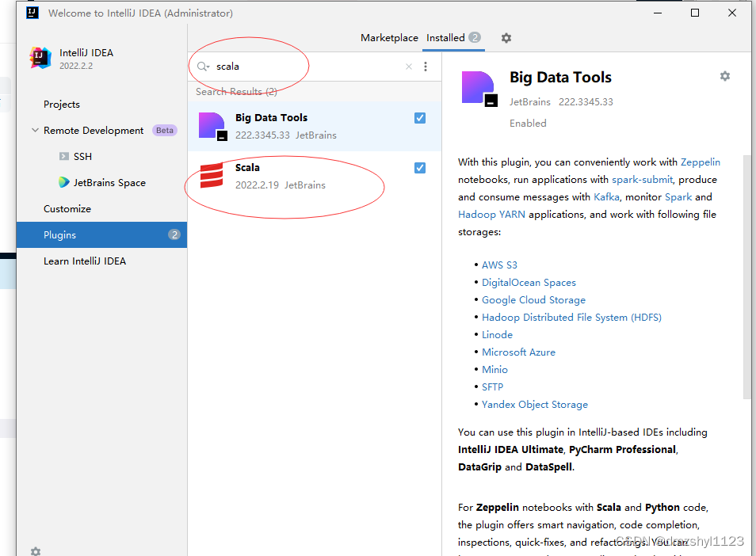
Task: Click the IJ title bar icon
Action: pos(32,13)
